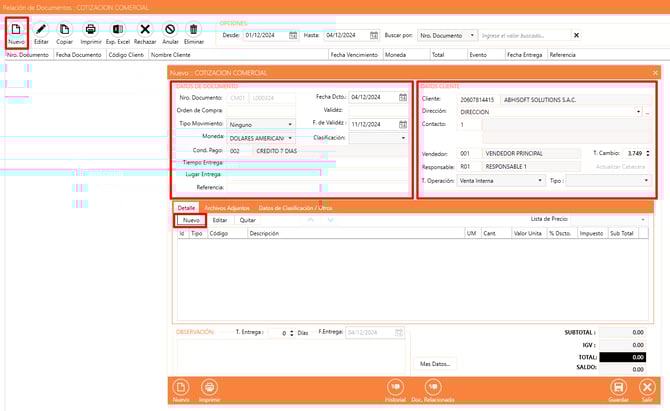
Task: Click the Mas Datos... button
Action: point(435,364)
